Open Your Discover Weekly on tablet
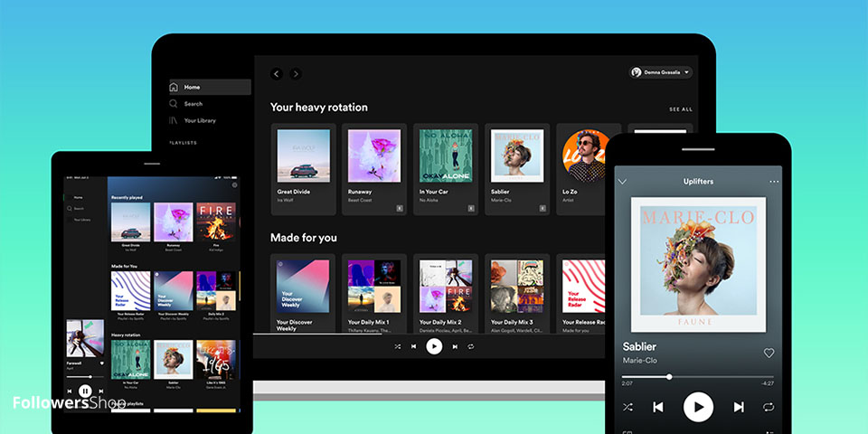Viewport: 868px width, 434px height. pos(174,295)
